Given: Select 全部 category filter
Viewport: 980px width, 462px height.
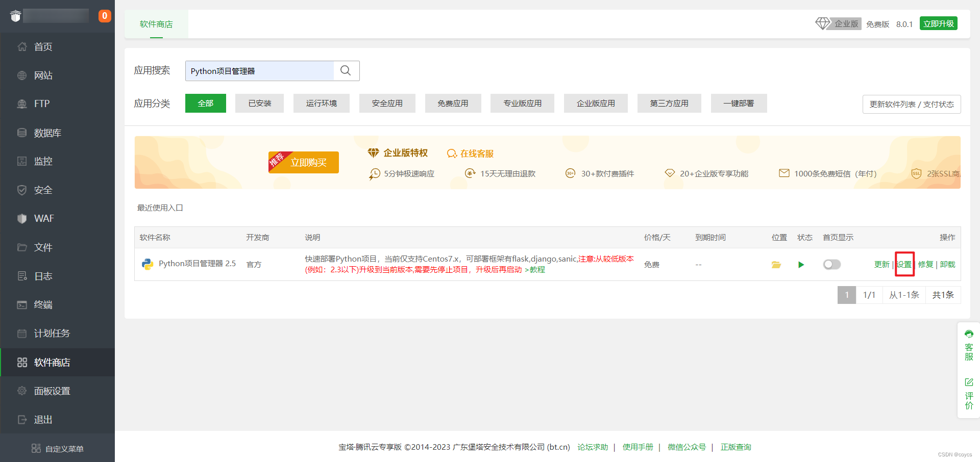Looking at the screenshot, I should click(206, 103).
